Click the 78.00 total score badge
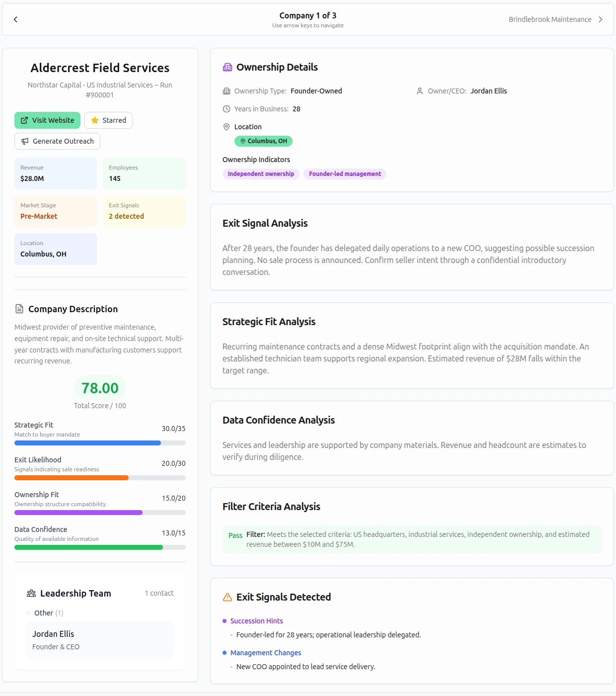This screenshot has width=616, height=696. pos(100,388)
